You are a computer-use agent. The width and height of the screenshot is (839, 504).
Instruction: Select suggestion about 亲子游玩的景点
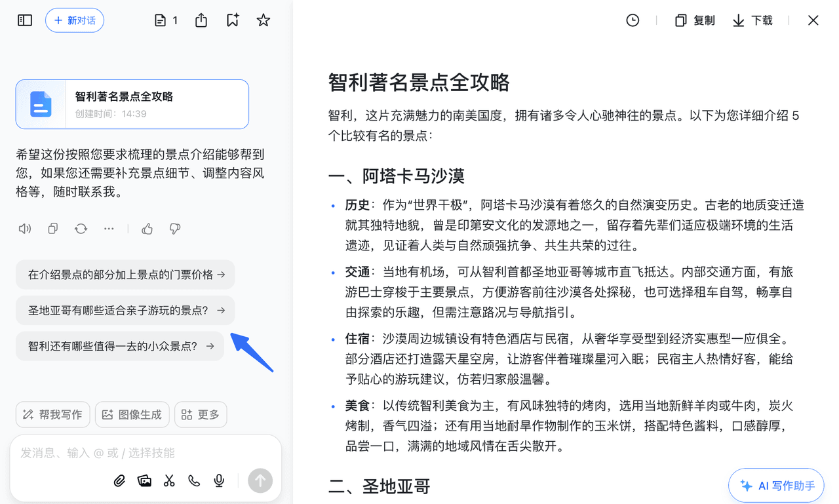coord(125,310)
